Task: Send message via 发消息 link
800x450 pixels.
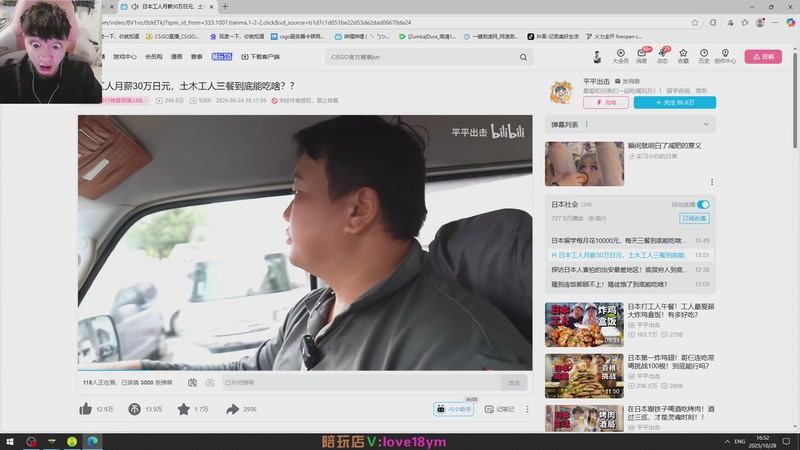Action: coord(627,81)
